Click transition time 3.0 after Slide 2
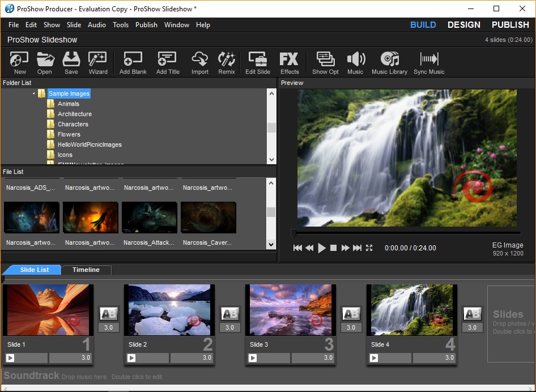This screenshot has width=536, height=392. 229,327
